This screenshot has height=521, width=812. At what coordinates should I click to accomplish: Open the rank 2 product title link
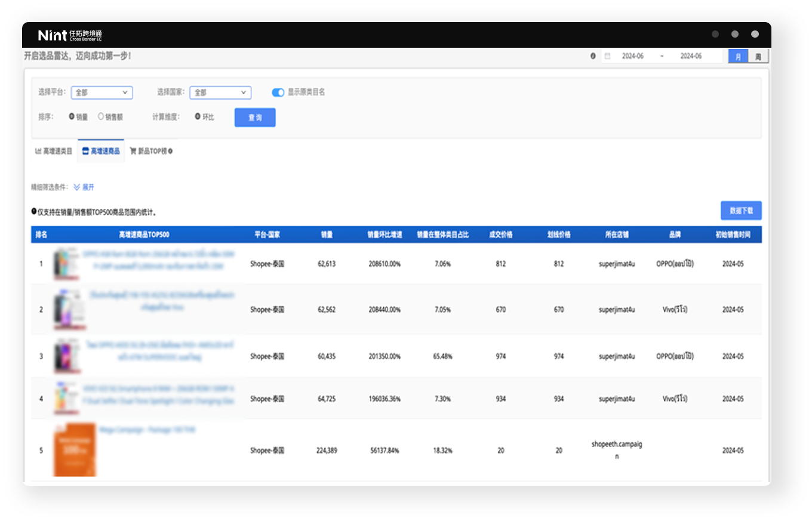click(x=162, y=301)
